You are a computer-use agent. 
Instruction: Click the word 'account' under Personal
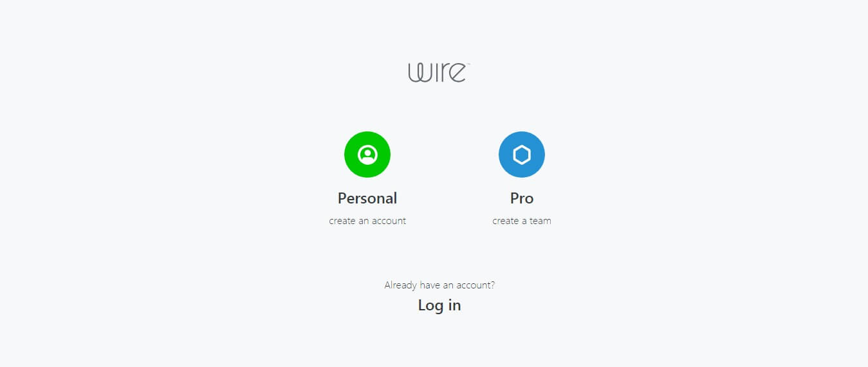pyautogui.click(x=389, y=221)
